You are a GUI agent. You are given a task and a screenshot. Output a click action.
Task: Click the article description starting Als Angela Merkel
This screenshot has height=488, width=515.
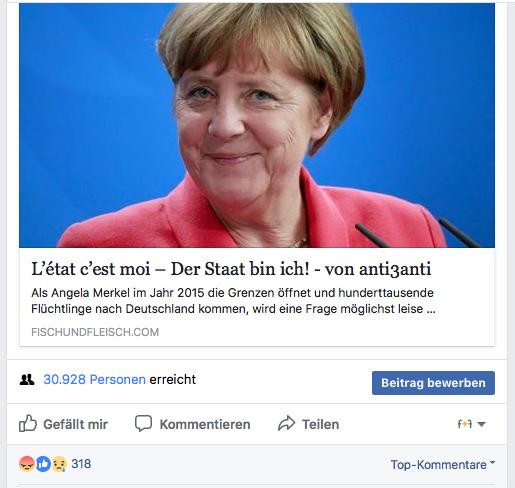(233, 301)
